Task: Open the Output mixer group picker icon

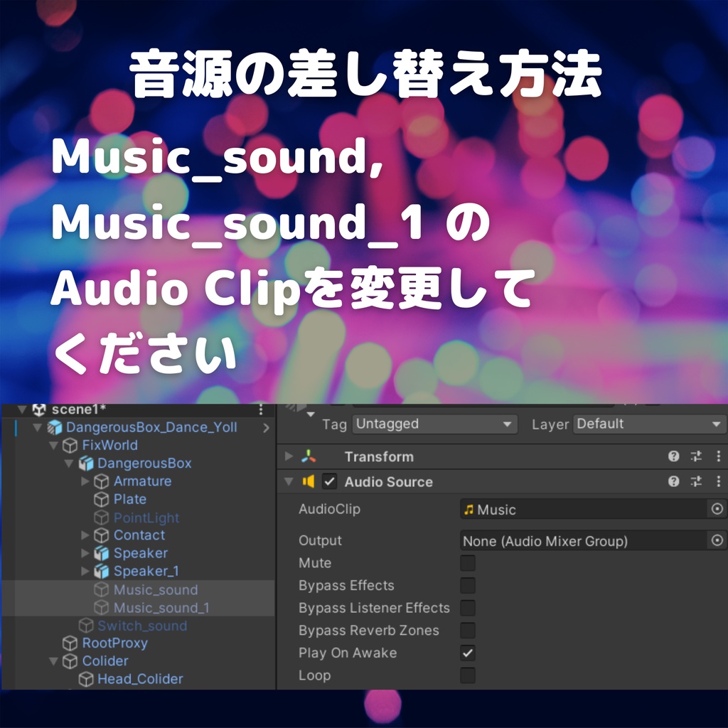Action: pyautogui.click(x=718, y=540)
